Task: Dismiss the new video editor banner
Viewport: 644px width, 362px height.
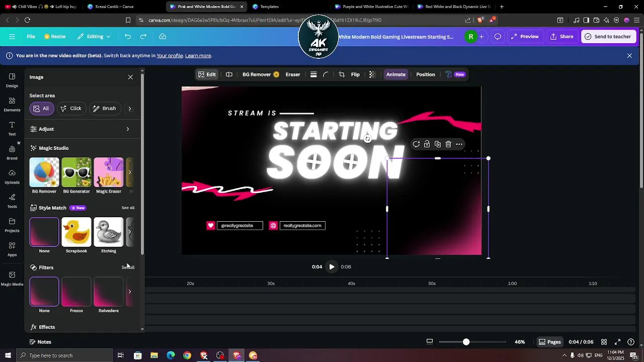Action: pyautogui.click(x=629, y=56)
